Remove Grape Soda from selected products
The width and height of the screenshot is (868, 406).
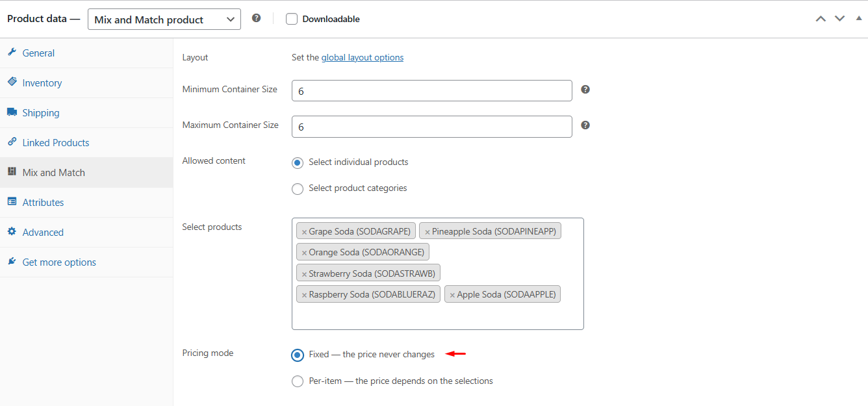coord(304,232)
